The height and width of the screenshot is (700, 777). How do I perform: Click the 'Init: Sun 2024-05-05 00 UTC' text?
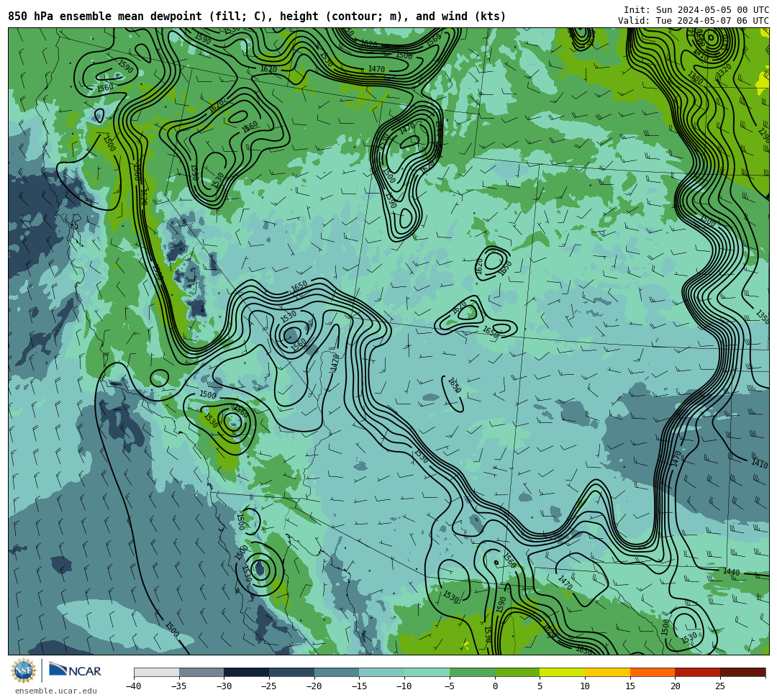(696, 10)
